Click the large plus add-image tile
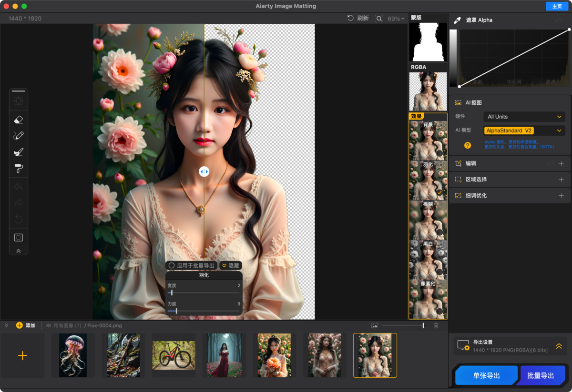572x392 pixels. coord(22,355)
